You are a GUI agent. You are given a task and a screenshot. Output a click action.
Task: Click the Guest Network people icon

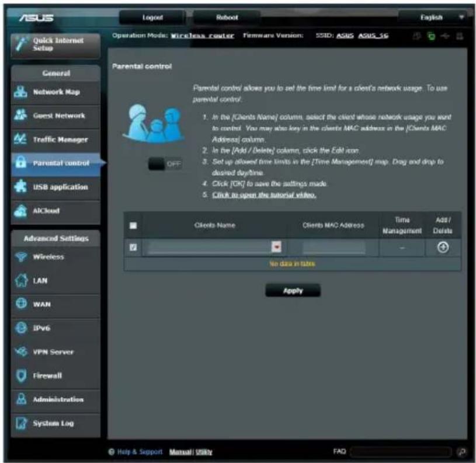(x=20, y=115)
